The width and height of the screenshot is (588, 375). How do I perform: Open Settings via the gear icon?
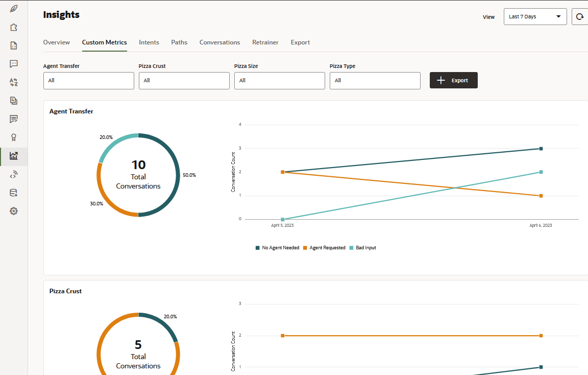pyautogui.click(x=14, y=210)
